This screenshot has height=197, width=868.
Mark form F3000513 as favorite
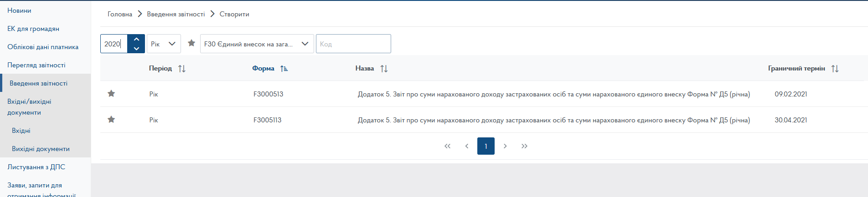[111, 94]
